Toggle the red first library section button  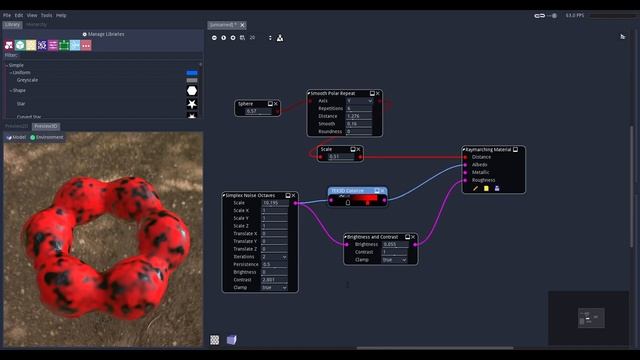pos(9,45)
